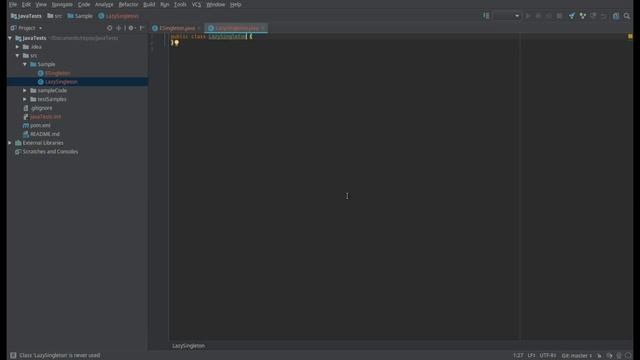
Task: Open the Run menu
Action: point(164,4)
